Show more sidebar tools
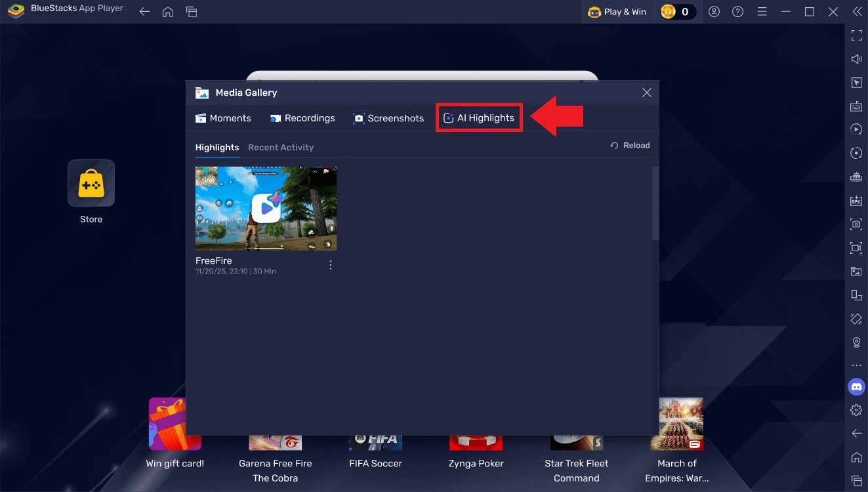868x492 pixels. [856, 365]
